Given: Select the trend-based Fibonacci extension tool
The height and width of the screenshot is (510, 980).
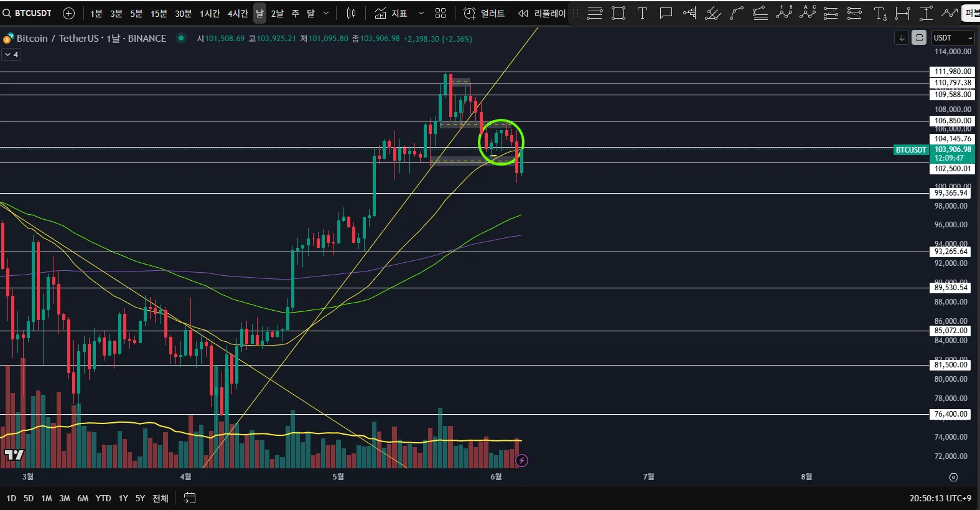Looking at the screenshot, I should [x=855, y=13].
